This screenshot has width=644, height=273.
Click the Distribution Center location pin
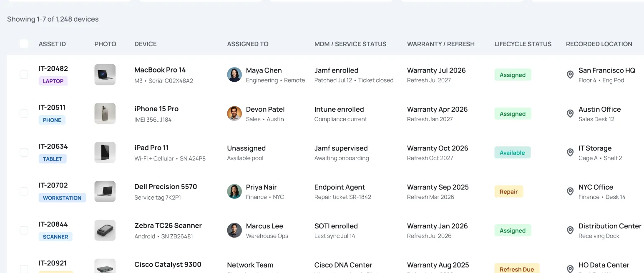coord(570,230)
